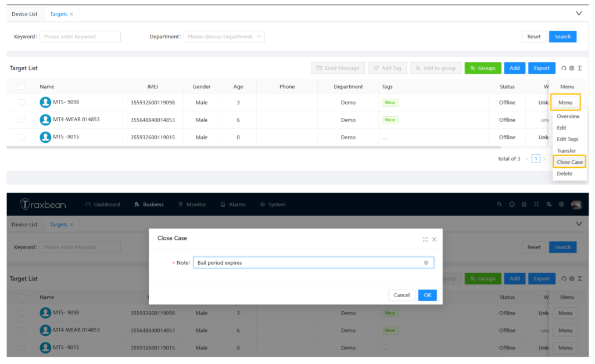The image size is (595, 364).
Task: Refresh the Target List on the undimmed page
Action: coord(564,69)
